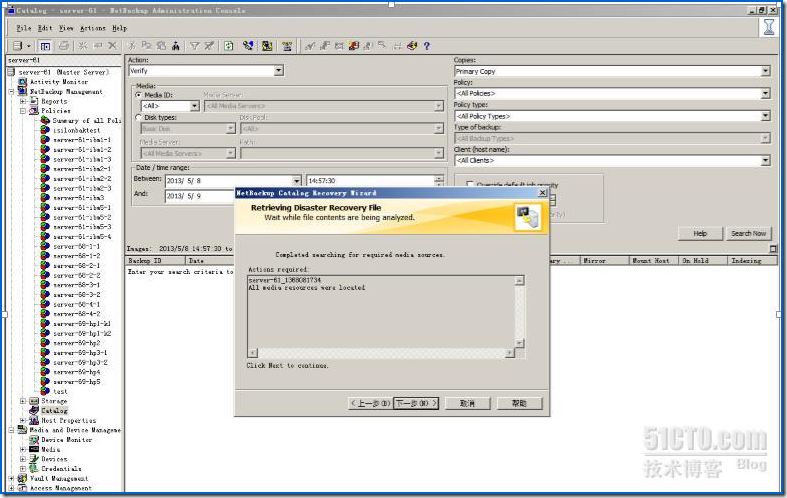Open the Edit menu
787x498 pixels.
pyautogui.click(x=45, y=28)
